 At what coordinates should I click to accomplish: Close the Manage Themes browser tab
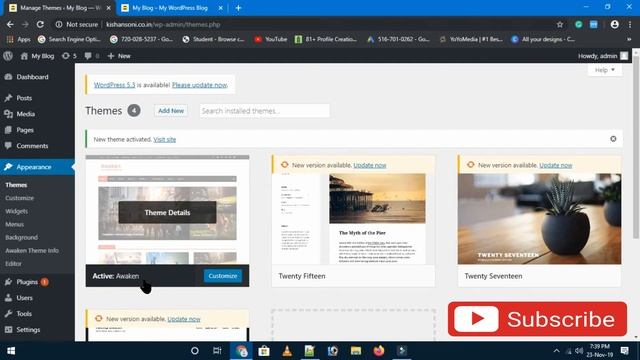[109, 8]
